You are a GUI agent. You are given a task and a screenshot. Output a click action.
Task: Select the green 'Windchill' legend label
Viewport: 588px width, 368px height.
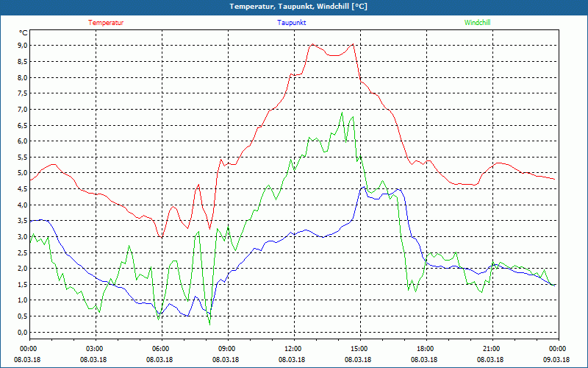point(477,23)
